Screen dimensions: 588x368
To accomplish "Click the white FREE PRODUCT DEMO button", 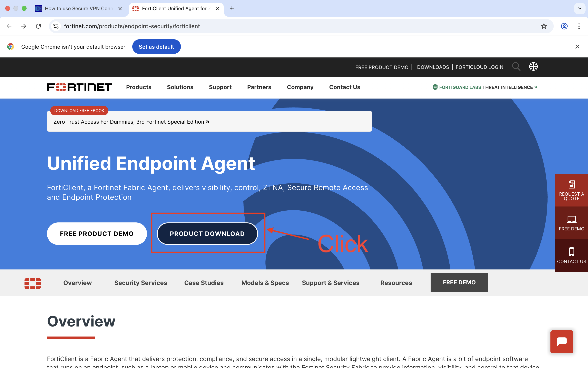I will coord(97,234).
